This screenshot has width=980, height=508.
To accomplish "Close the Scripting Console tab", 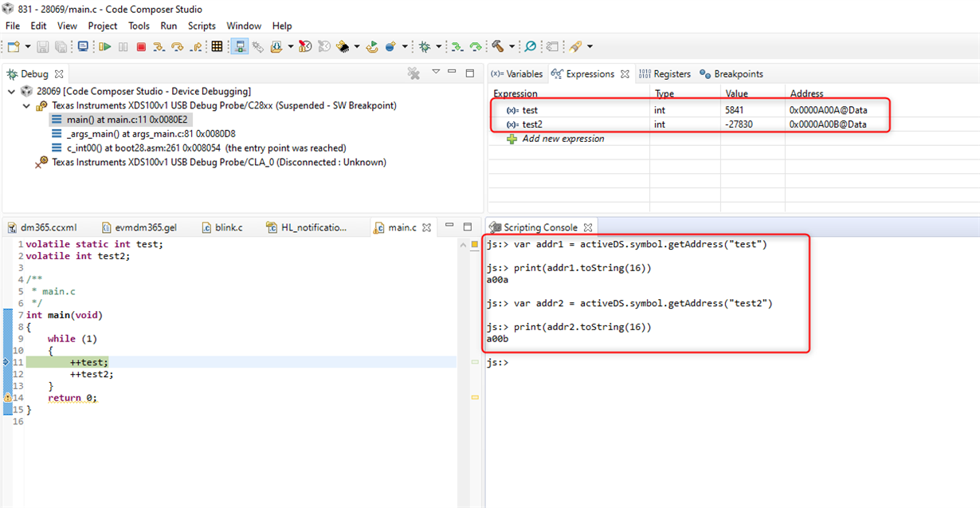I will [x=588, y=227].
